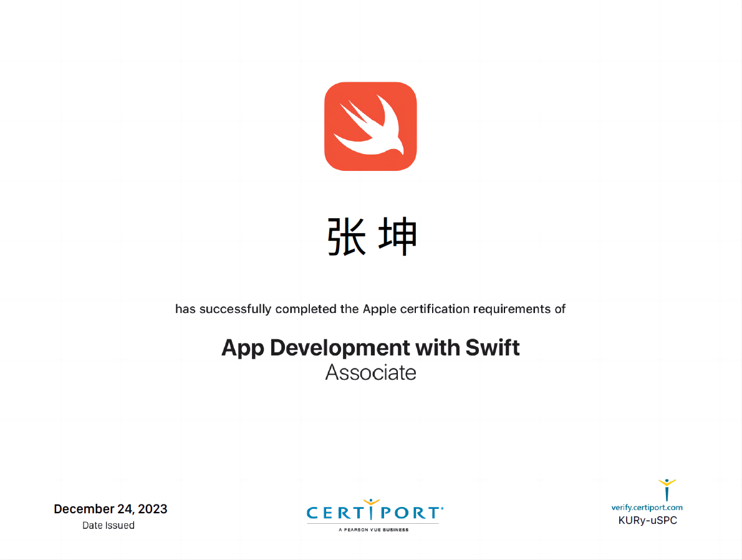Click the Certiport logo at bottom center

pyautogui.click(x=374, y=514)
